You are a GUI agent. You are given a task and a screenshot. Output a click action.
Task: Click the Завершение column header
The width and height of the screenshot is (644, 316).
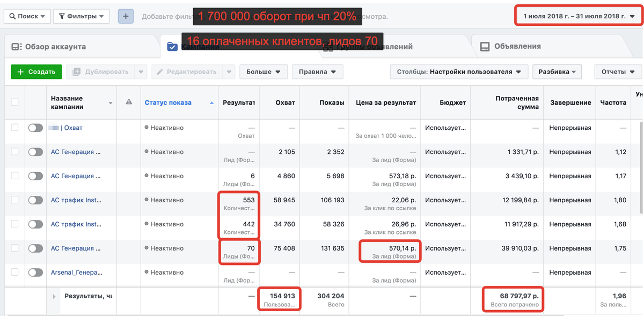tap(570, 102)
